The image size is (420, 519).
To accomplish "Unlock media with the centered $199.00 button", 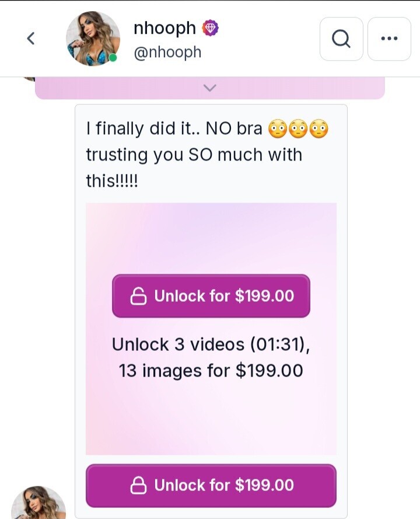I will pyautogui.click(x=211, y=296).
